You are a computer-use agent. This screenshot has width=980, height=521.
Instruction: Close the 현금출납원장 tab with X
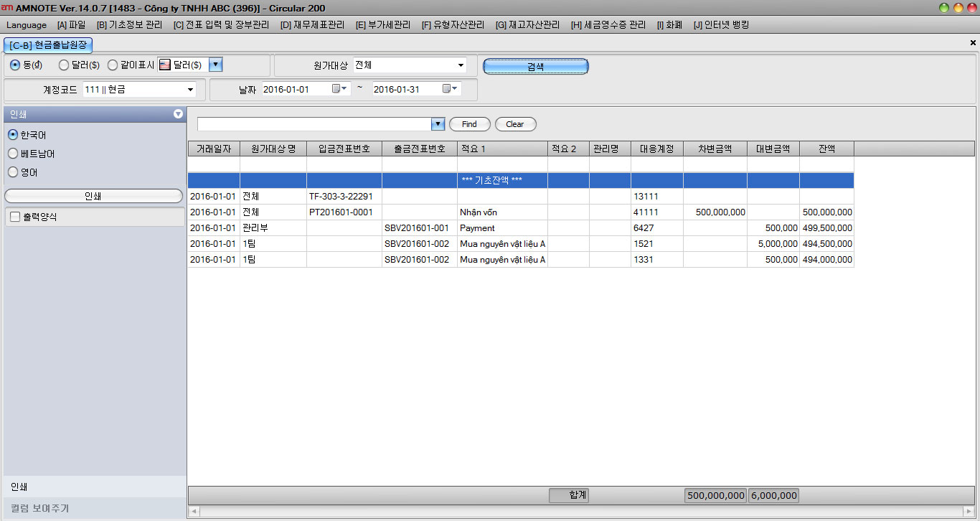point(973,43)
